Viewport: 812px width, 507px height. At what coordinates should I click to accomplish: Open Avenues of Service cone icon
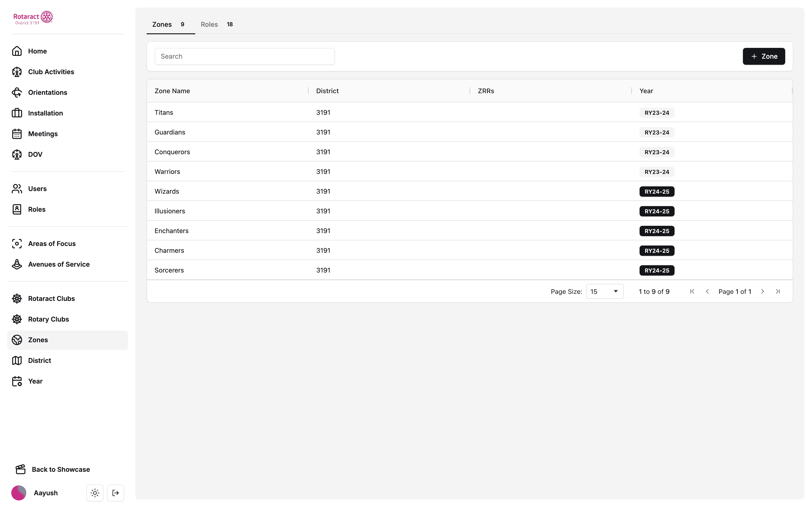[17, 264]
